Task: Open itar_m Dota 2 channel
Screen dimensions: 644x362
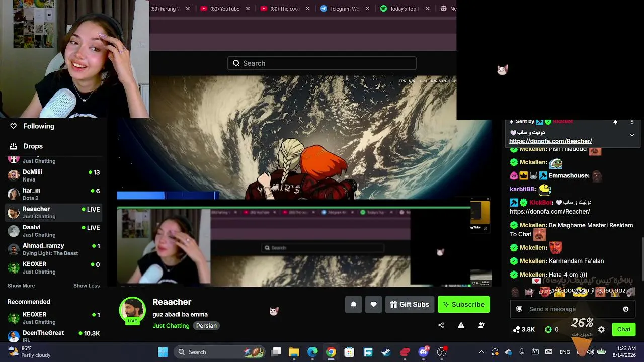Action: (x=53, y=194)
